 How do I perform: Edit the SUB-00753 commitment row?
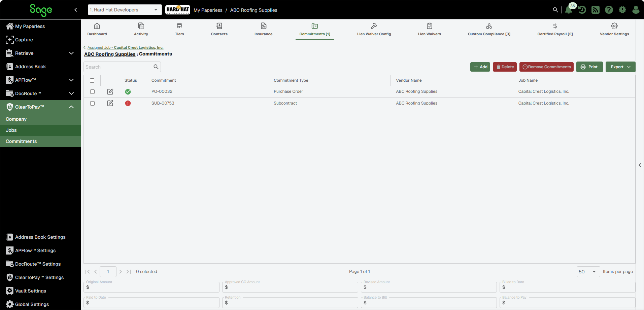click(110, 103)
